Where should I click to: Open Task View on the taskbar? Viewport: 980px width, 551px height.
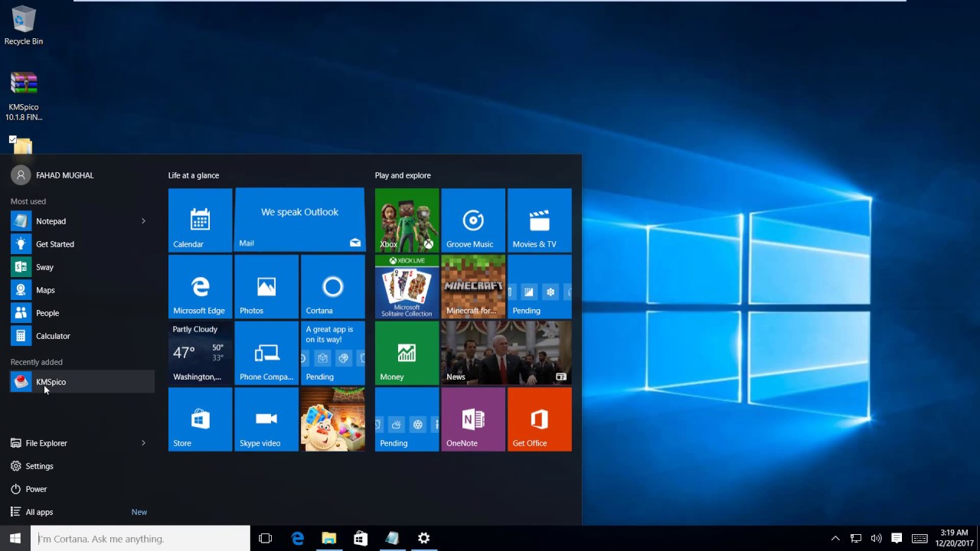[266, 539]
